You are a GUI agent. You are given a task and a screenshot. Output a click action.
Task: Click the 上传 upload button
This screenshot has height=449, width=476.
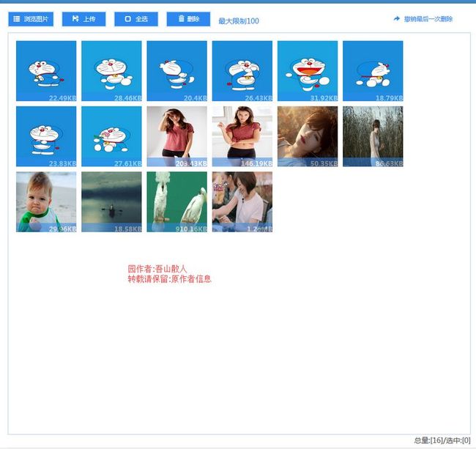coord(83,19)
